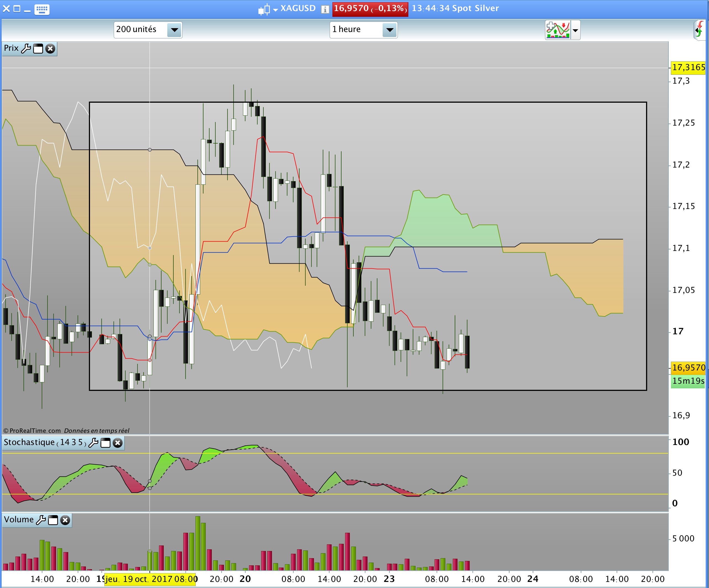Click the yellow 17,3165 price label
The image size is (709, 588).
pyautogui.click(x=688, y=67)
